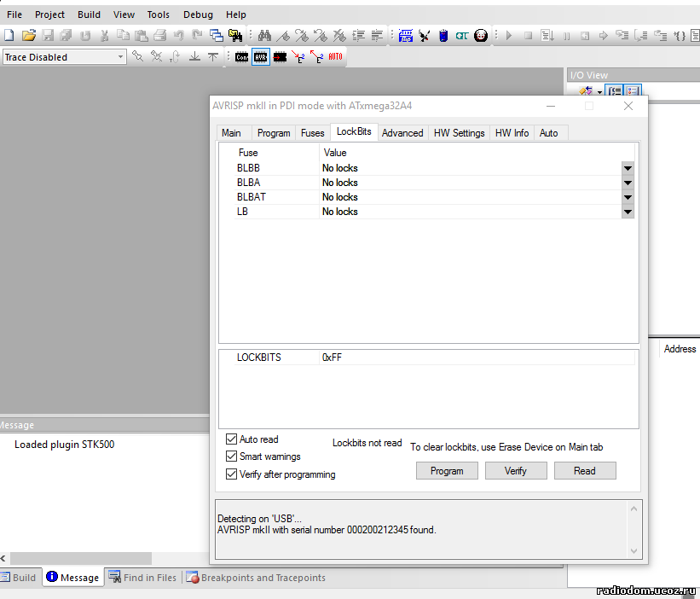Click the Find in Files binoculars-folder icon
Viewport: 700px width, 599px height.
coord(235,35)
